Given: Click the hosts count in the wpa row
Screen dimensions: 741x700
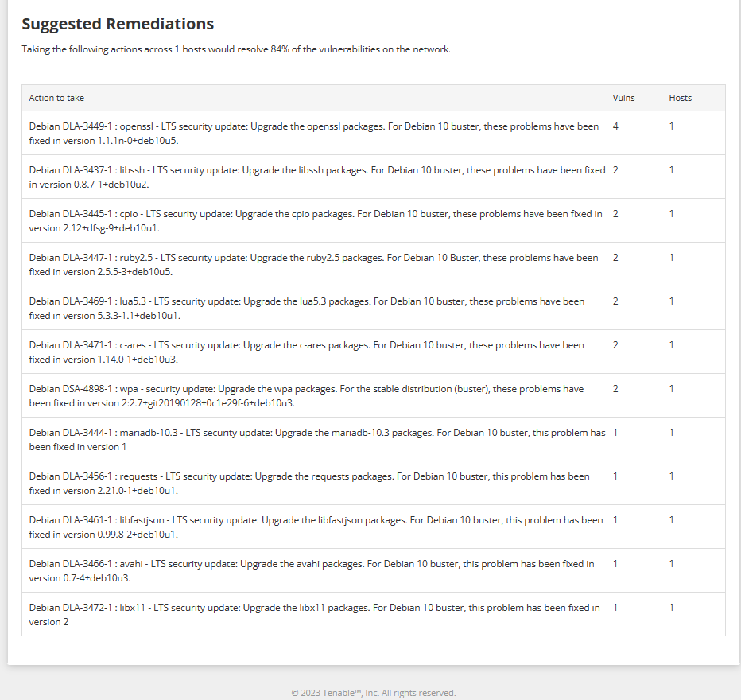Looking at the screenshot, I should [671, 388].
